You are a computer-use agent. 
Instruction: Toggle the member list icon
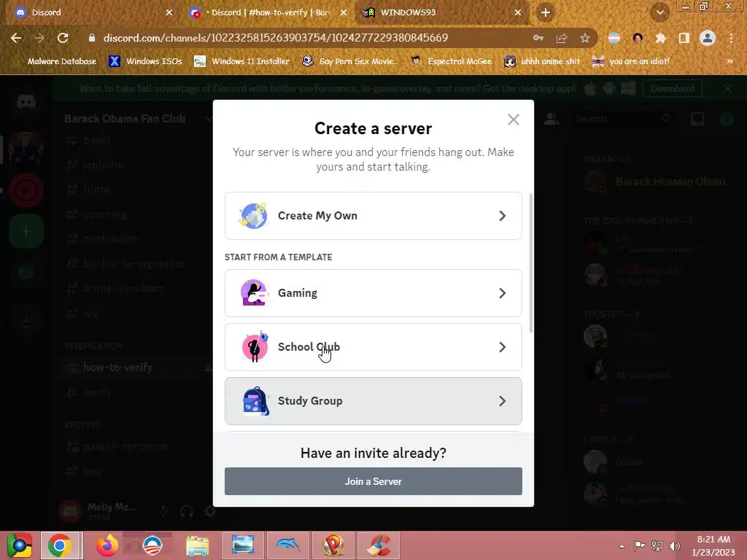(551, 119)
